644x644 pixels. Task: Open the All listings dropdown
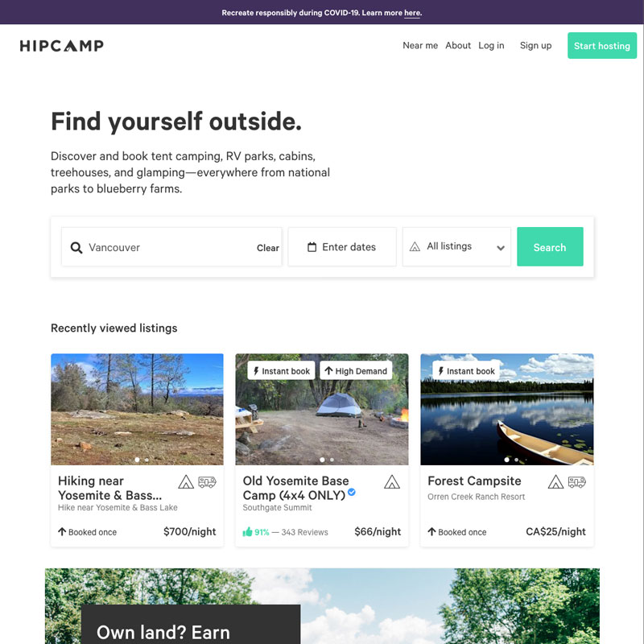click(456, 246)
